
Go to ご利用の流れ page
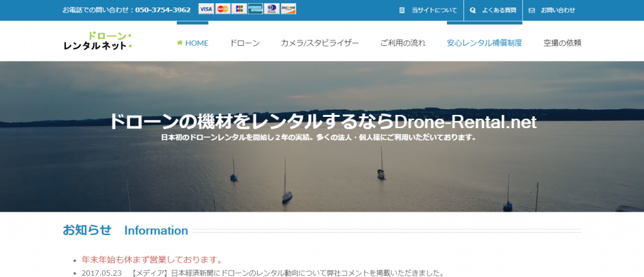[402, 43]
